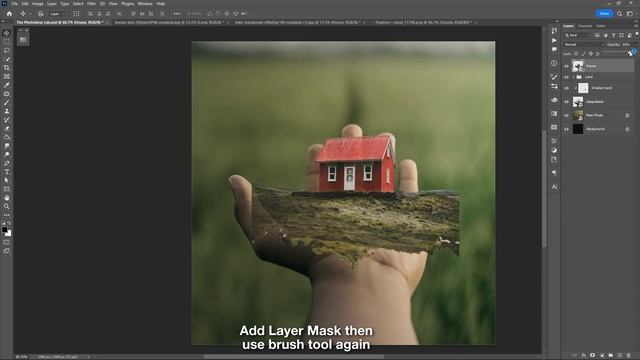Toggle the Main Photo layer lock icon
This screenshot has height=360, width=640.
pyautogui.click(x=627, y=116)
